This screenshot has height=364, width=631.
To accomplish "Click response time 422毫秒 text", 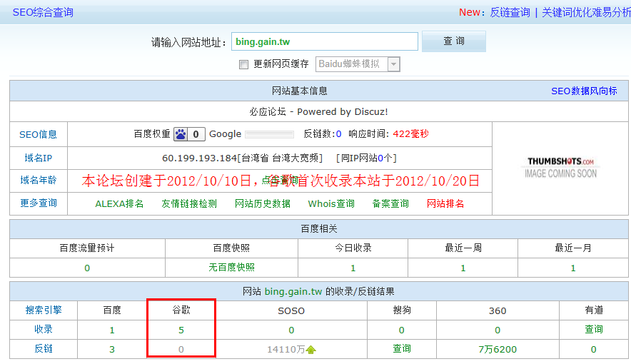I will [410, 134].
